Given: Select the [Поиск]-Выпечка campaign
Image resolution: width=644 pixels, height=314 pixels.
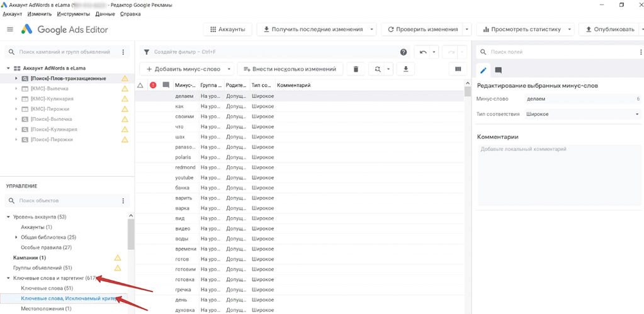Looking at the screenshot, I should pos(52,119).
